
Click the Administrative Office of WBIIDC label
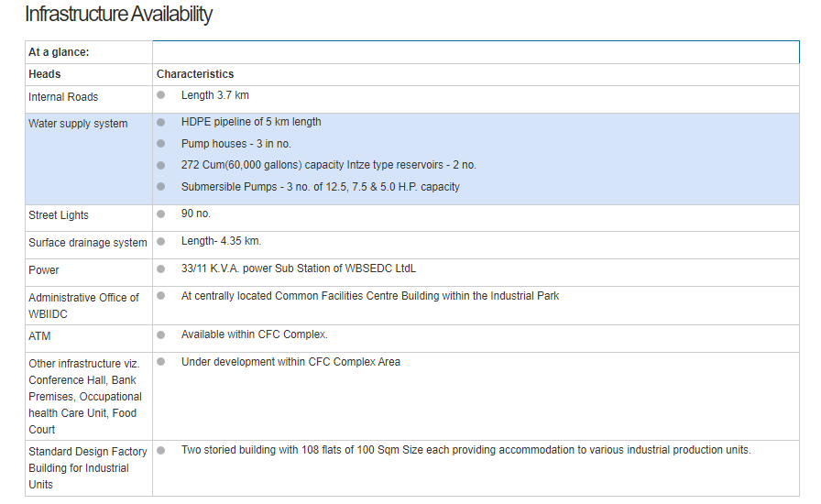pyautogui.click(x=83, y=305)
